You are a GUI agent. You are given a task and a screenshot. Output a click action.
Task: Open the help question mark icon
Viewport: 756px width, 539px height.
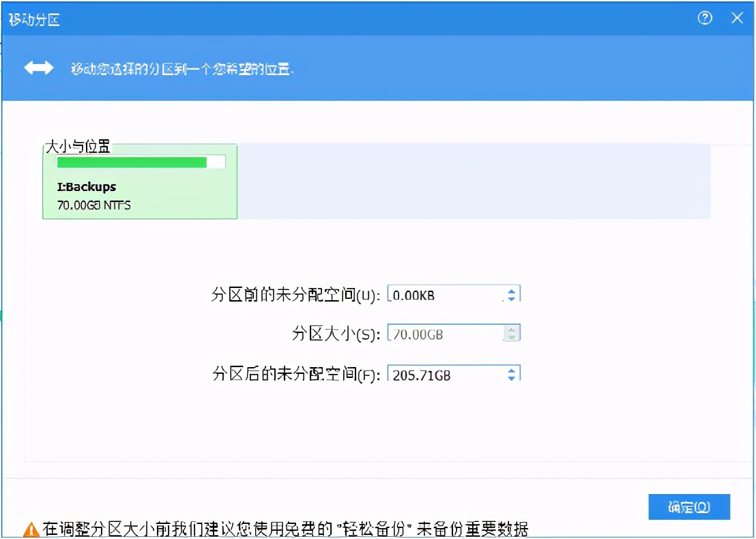pos(705,18)
